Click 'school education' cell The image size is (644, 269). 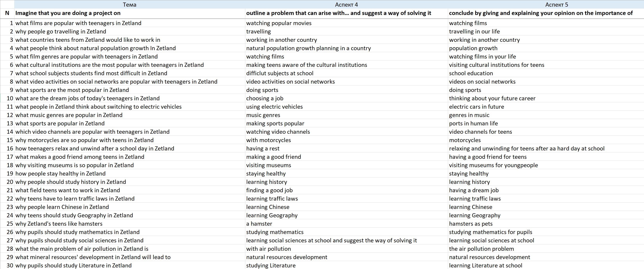point(546,73)
